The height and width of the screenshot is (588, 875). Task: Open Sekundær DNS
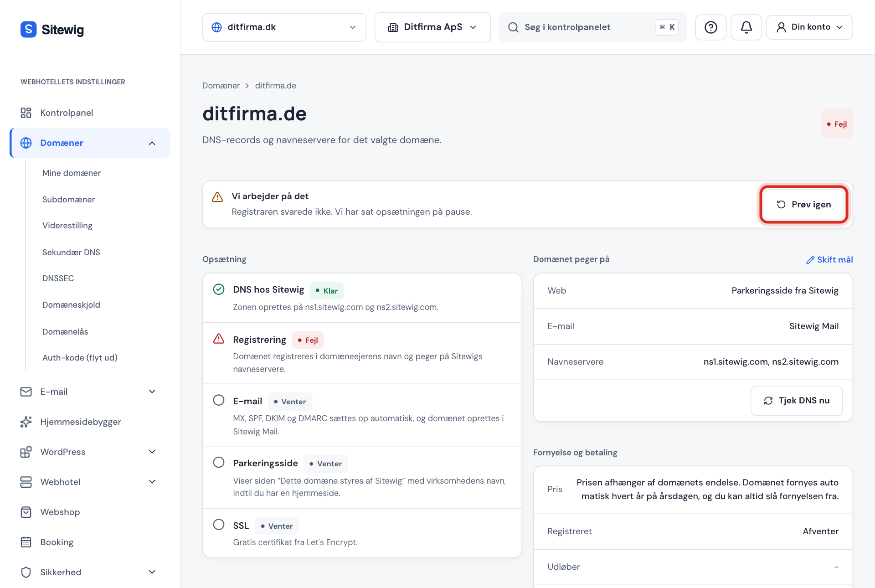pos(71,253)
